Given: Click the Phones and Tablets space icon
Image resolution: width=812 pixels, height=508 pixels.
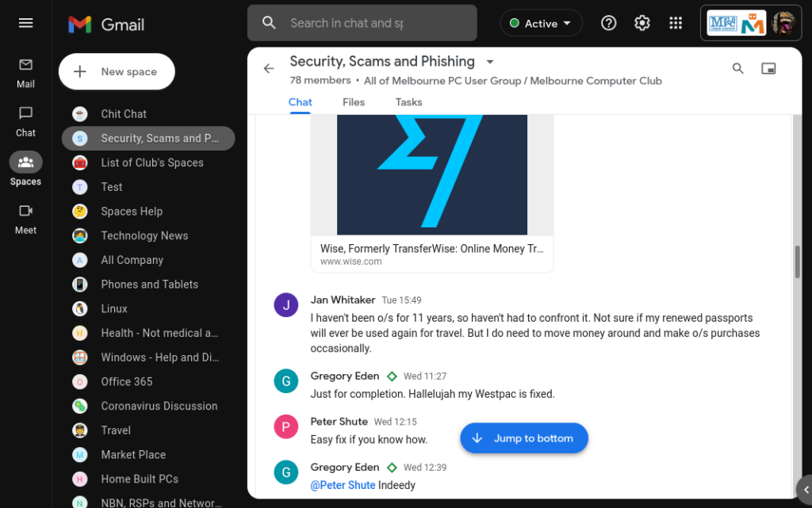Looking at the screenshot, I should [80, 285].
